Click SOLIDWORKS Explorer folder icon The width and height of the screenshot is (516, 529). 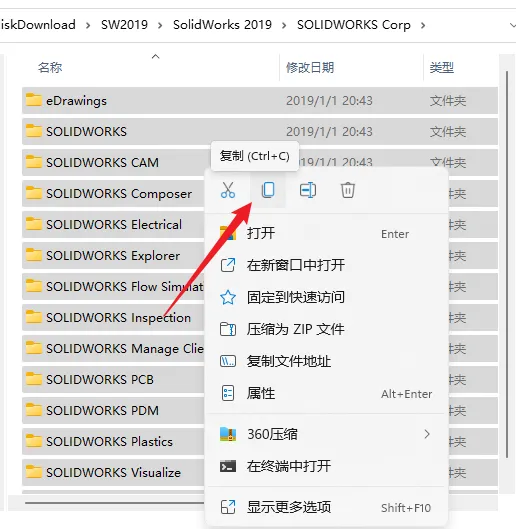[34, 255]
